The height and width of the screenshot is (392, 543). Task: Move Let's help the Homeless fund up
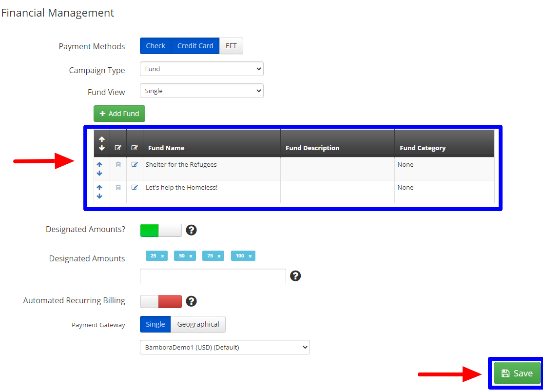pyautogui.click(x=99, y=188)
